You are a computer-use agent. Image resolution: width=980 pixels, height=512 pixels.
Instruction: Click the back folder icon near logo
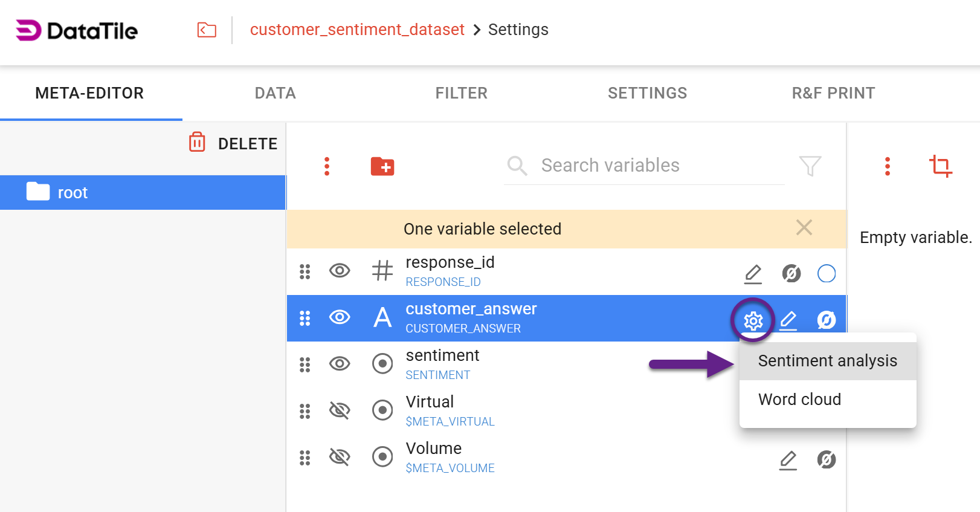(x=207, y=30)
